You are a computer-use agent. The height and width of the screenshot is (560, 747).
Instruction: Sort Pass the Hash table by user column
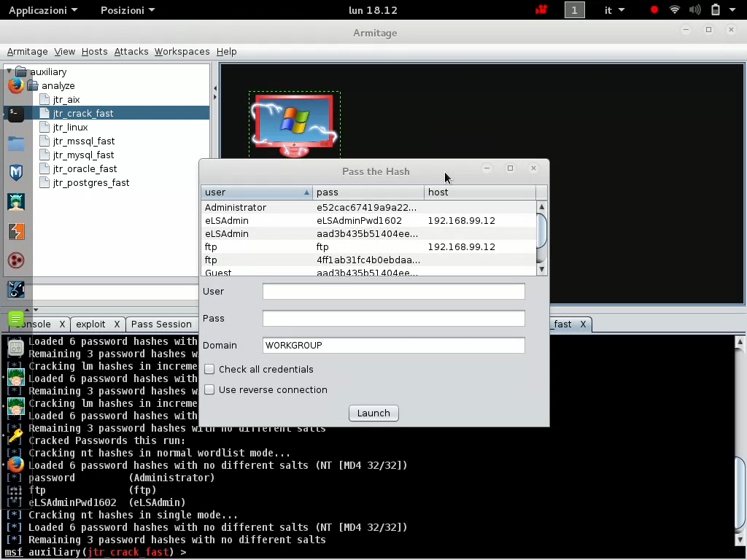click(x=256, y=192)
